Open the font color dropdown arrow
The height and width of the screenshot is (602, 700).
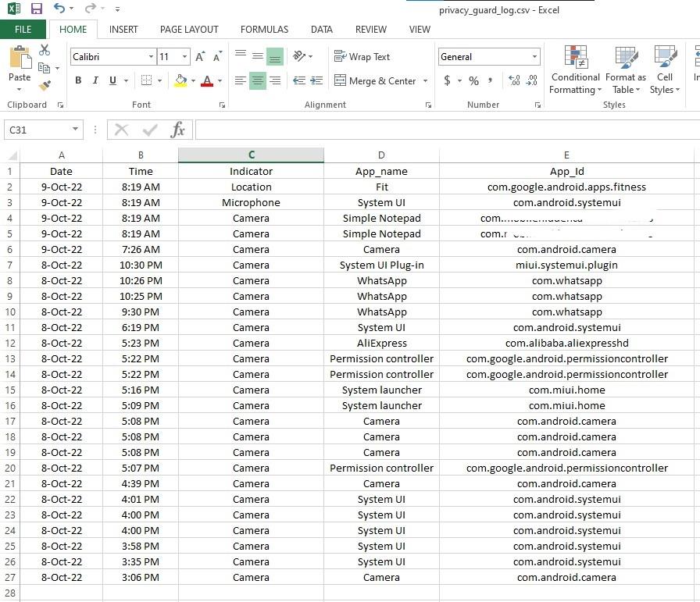[x=220, y=80]
